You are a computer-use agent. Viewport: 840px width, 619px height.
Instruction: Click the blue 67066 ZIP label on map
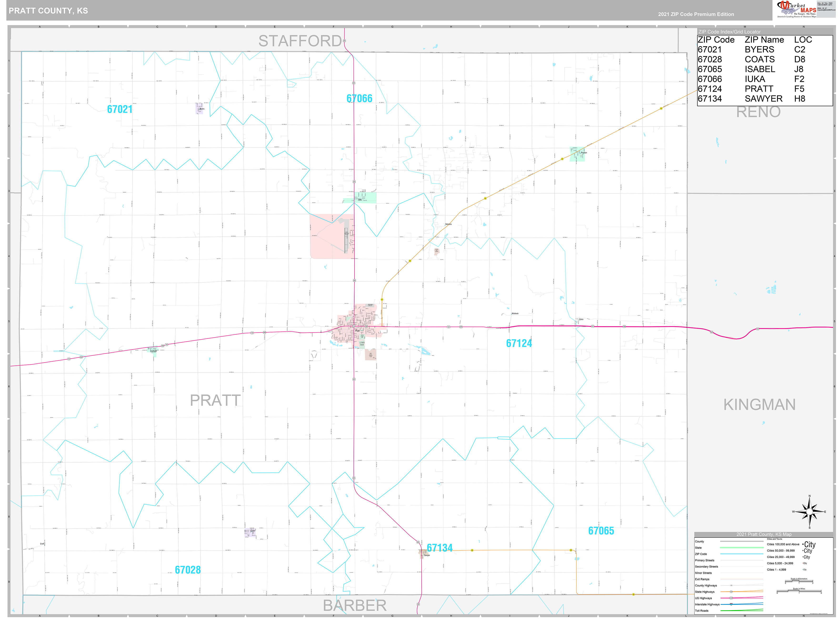point(359,98)
